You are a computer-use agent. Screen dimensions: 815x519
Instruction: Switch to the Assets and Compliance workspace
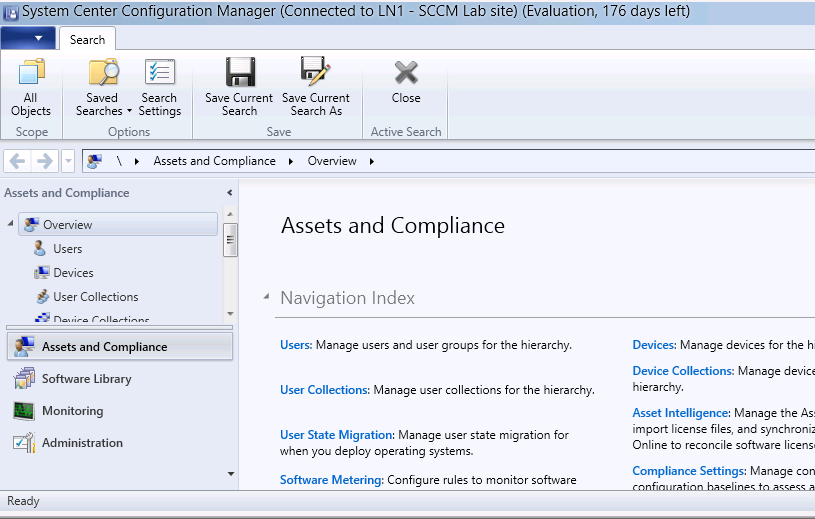pos(120,347)
